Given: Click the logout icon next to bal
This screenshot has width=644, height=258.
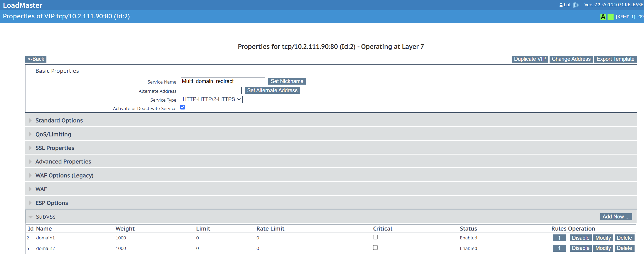Looking at the screenshot, I should [x=576, y=5].
